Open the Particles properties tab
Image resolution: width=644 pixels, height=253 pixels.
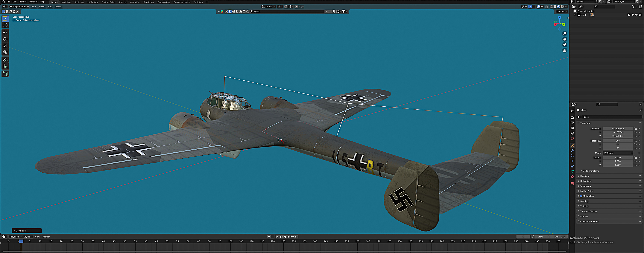(572, 156)
